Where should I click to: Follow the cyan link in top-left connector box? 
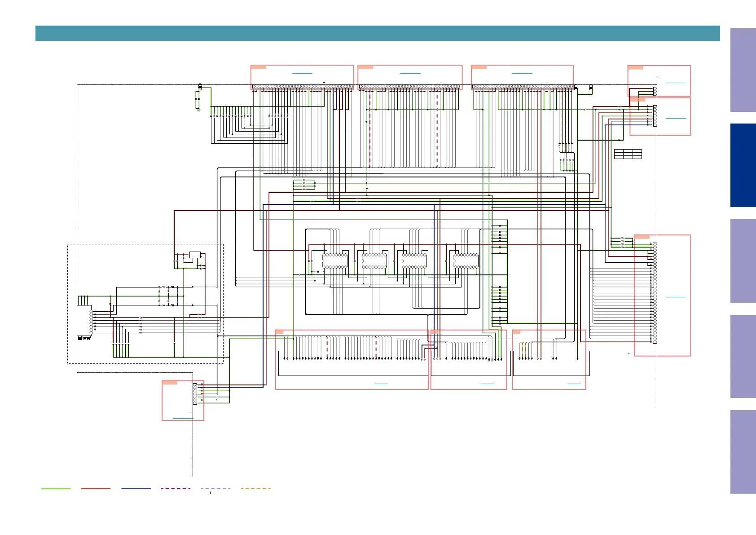click(x=302, y=73)
